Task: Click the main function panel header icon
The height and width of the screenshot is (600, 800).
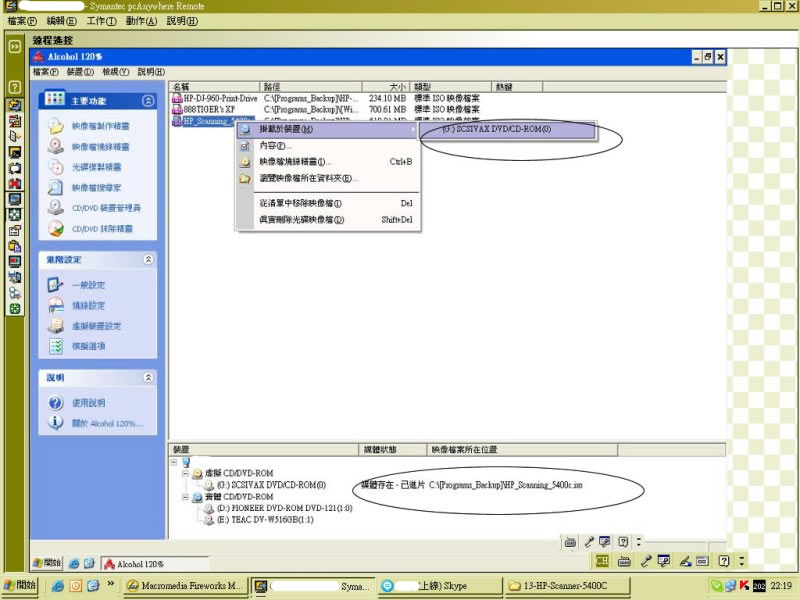Action: (x=54, y=98)
